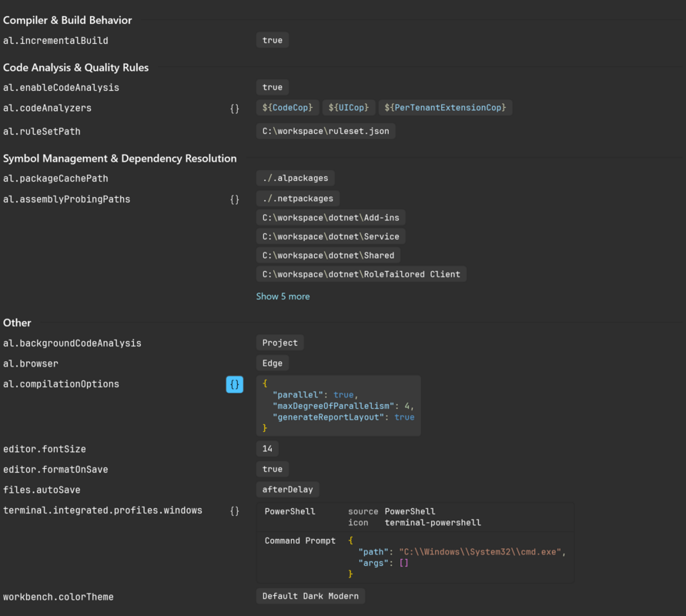The image size is (686, 616).
Task: Click the JSON braces icon for al.assemblyProbingPaths
Action: 235,199
